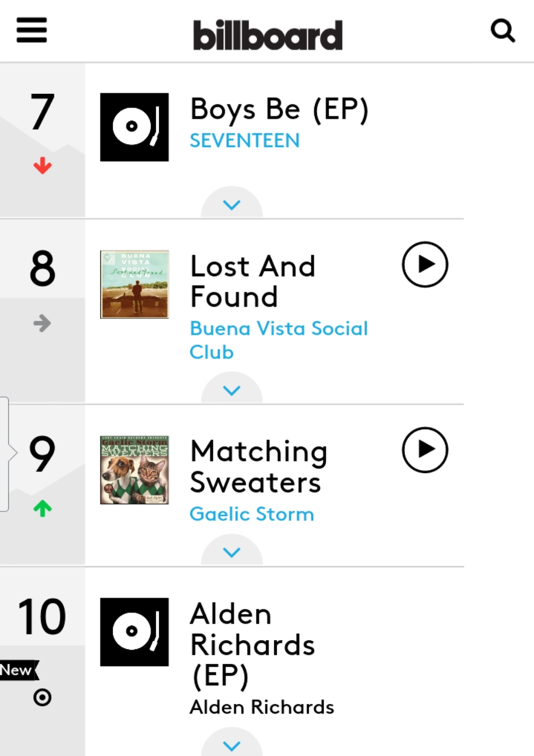Open the hamburger navigation menu
This screenshot has width=534, height=756.
click(x=31, y=30)
